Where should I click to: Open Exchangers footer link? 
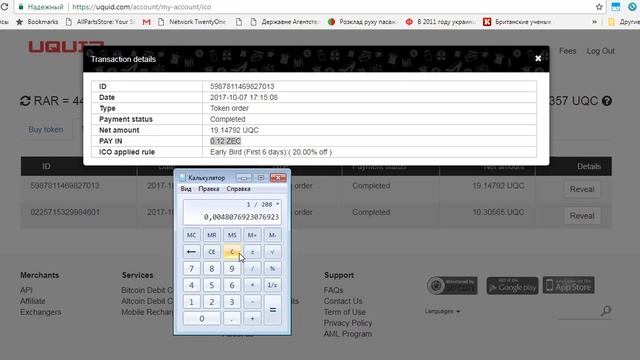click(x=40, y=312)
